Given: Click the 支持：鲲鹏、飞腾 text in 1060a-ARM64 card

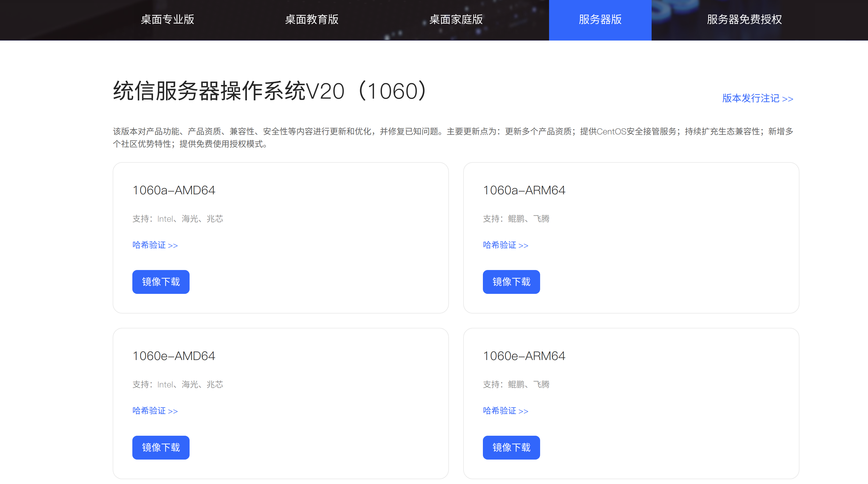Looking at the screenshot, I should [x=516, y=219].
